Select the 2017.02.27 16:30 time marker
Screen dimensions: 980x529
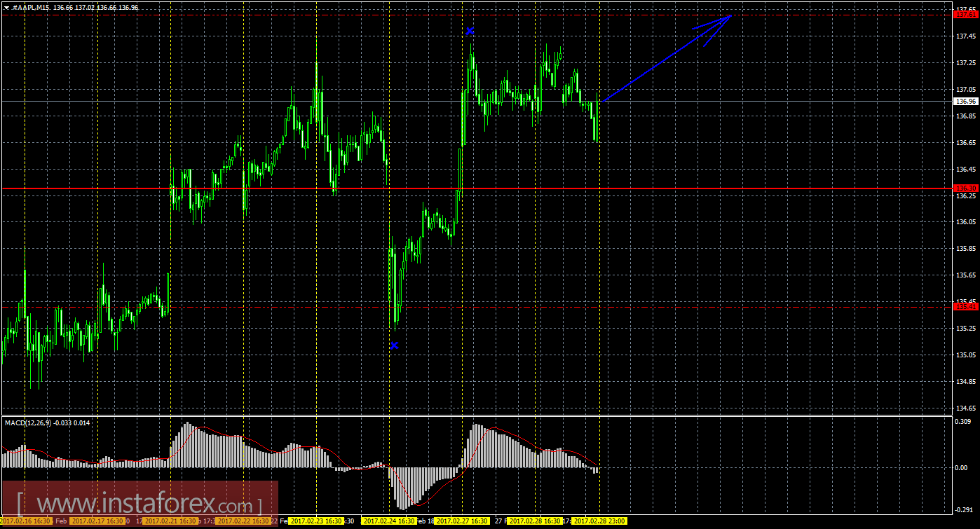(461, 521)
